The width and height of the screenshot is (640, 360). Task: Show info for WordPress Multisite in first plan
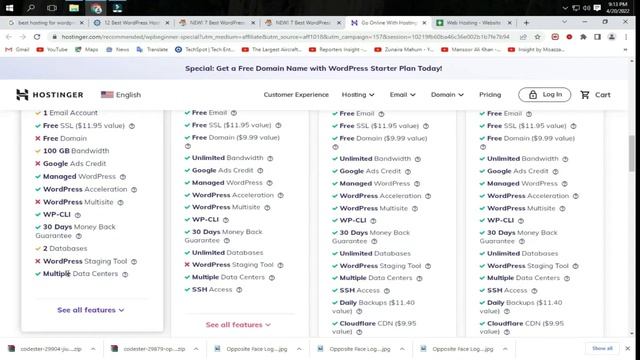point(120,202)
